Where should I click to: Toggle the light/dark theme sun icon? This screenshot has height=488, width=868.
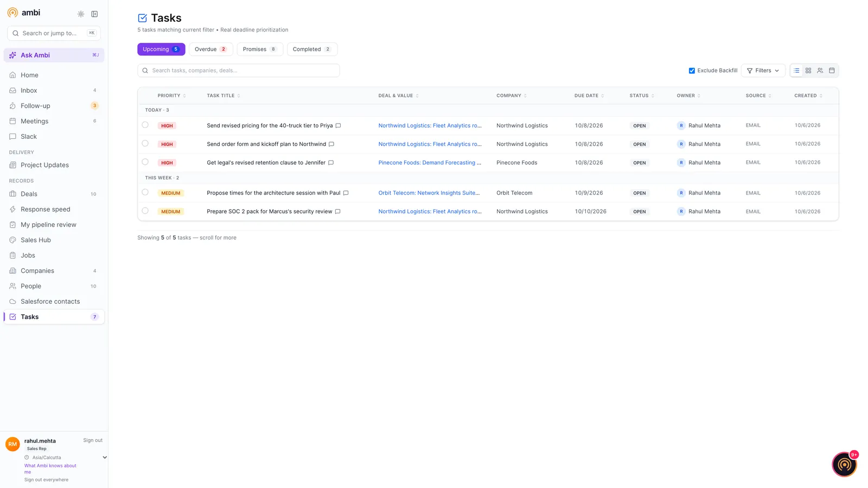click(81, 14)
